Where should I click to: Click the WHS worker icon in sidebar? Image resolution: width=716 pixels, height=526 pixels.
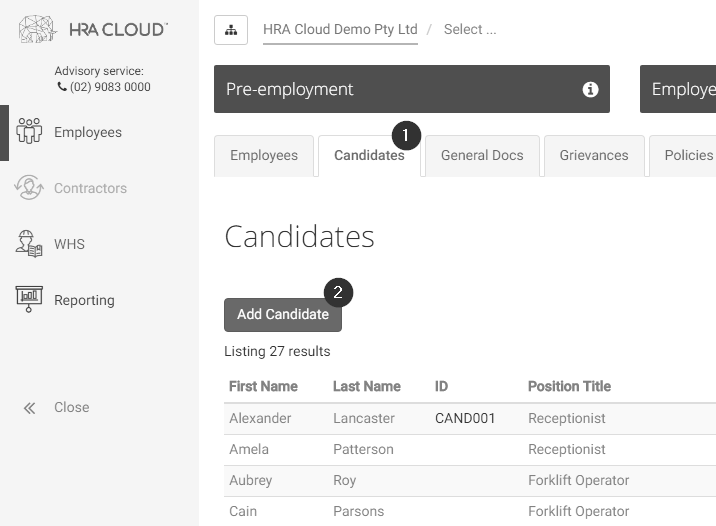tap(29, 244)
